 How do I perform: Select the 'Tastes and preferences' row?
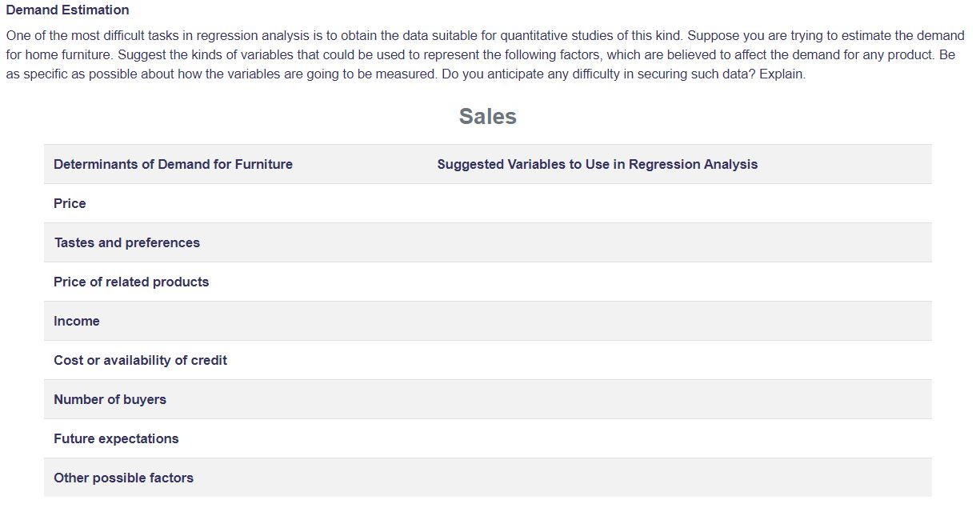tap(488, 242)
